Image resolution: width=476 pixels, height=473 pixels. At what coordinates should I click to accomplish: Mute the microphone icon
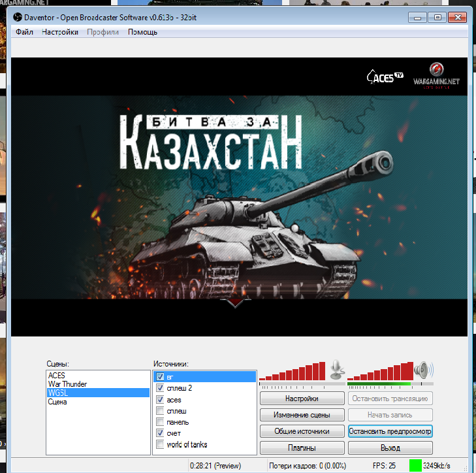[x=336, y=369]
